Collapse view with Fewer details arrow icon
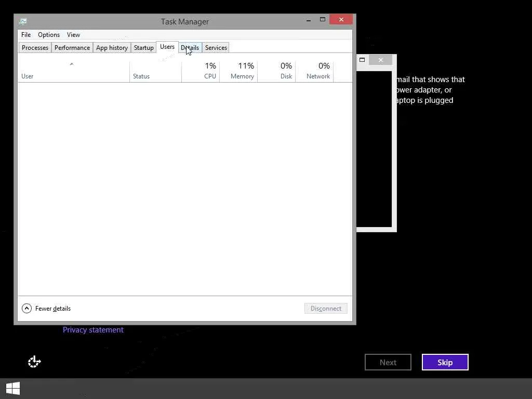This screenshot has height=399, width=532. (27, 309)
